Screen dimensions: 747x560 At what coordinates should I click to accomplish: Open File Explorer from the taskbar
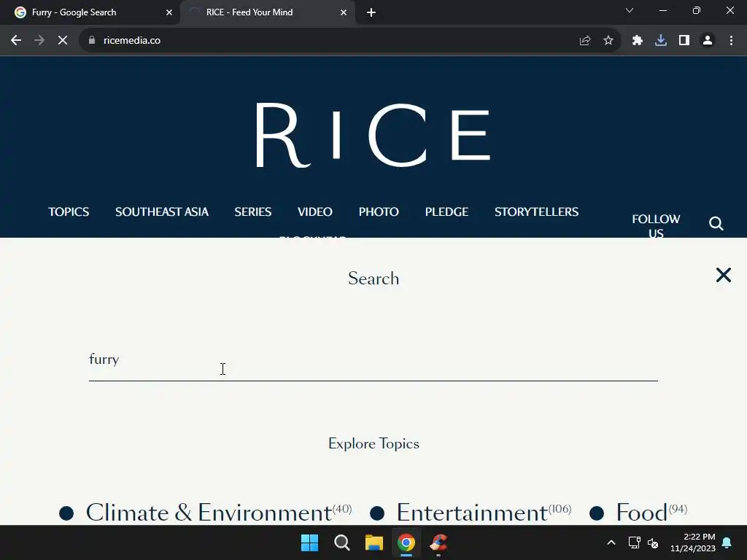(374, 542)
